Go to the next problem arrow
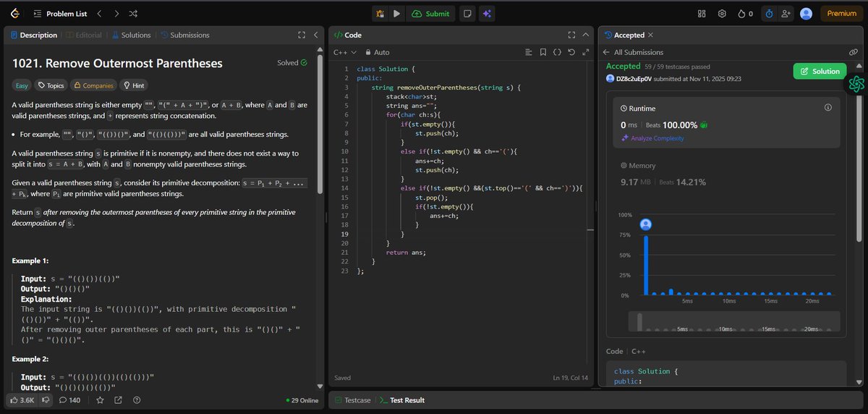Image resolution: width=868 pixels, height=414 pixels. pos(116,13)
